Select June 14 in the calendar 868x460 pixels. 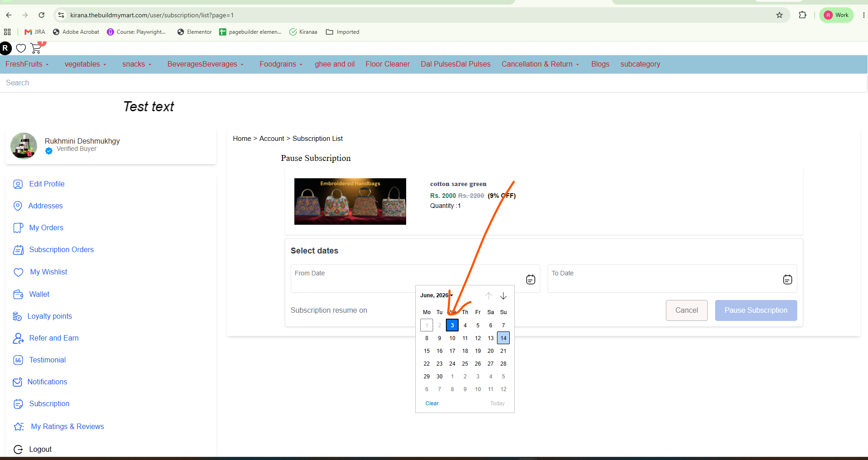click(503, 338)
